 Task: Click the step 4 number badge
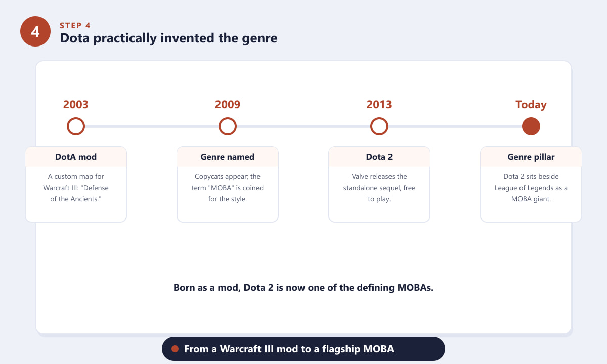pyautogui.click(x=35, y=31)
